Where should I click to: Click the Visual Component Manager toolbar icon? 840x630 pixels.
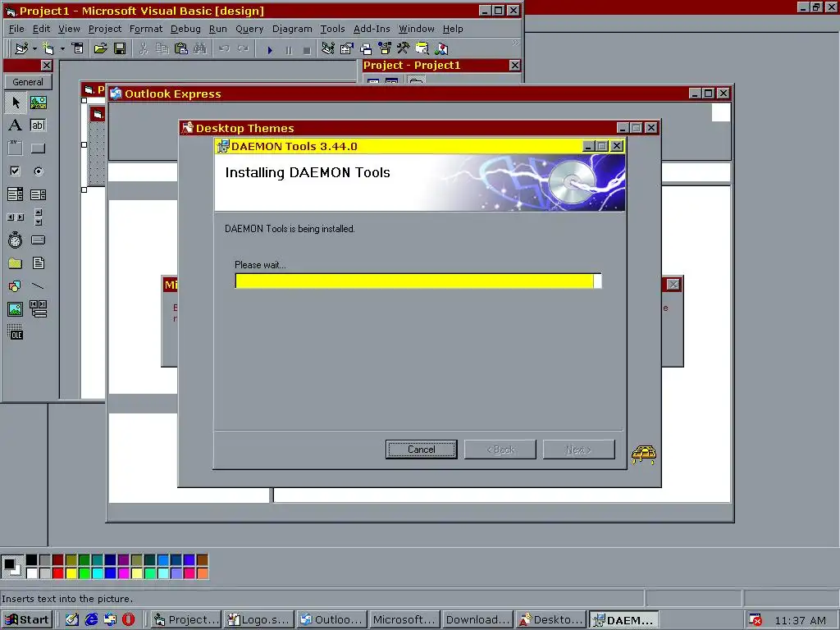pyautogui.click(x=441, y=48)
